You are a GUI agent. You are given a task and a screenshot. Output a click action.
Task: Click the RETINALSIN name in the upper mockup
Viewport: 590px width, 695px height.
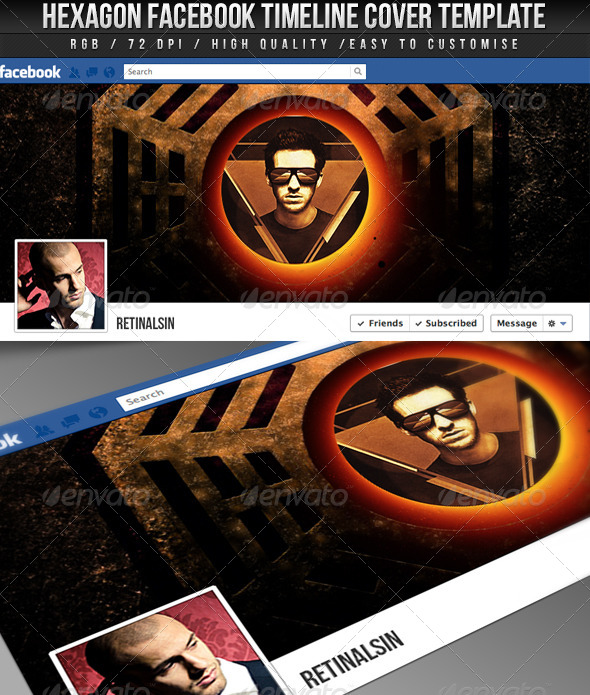click(145, 324)
